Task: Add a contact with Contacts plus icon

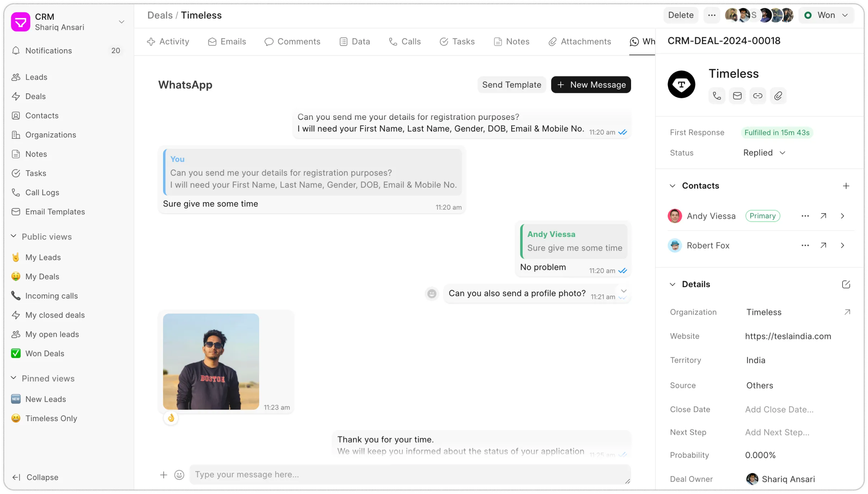Action: (x=846, y=186)
